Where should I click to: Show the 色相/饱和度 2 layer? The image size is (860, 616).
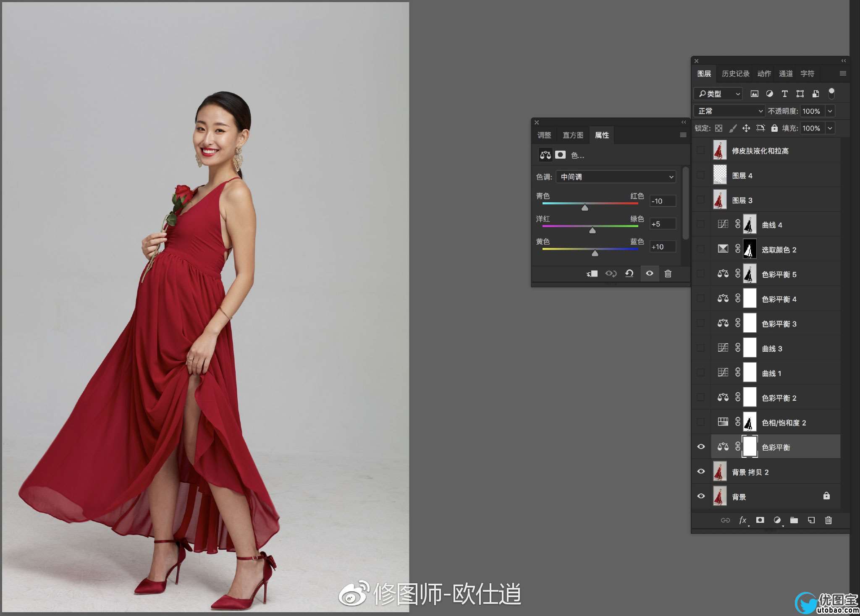tap(701, 422)
